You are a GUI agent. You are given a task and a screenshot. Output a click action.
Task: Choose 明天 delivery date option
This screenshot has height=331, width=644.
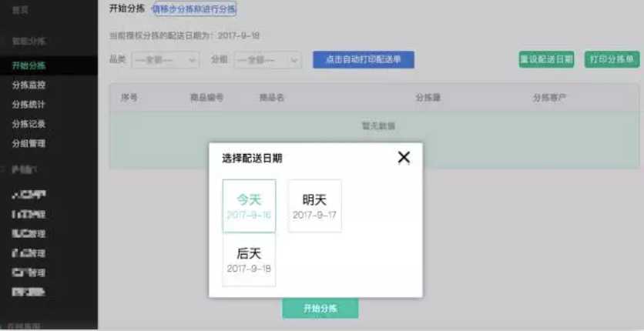(314, 206)
